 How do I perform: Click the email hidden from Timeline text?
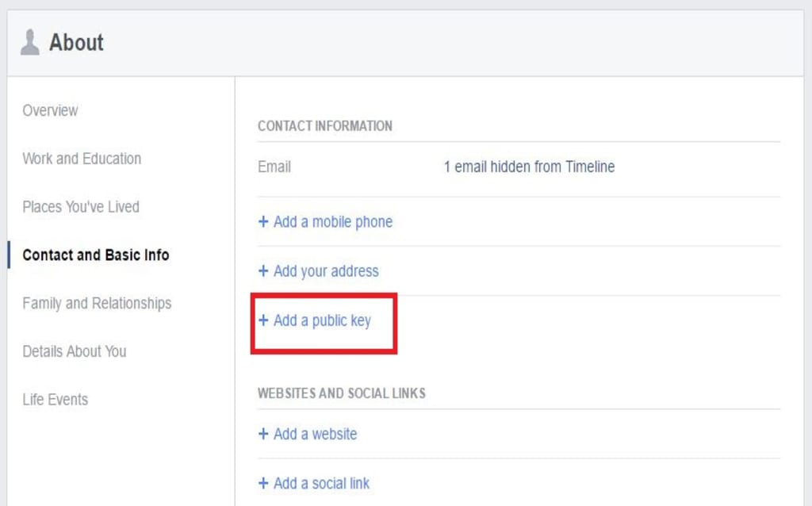(x=528, y=167)
